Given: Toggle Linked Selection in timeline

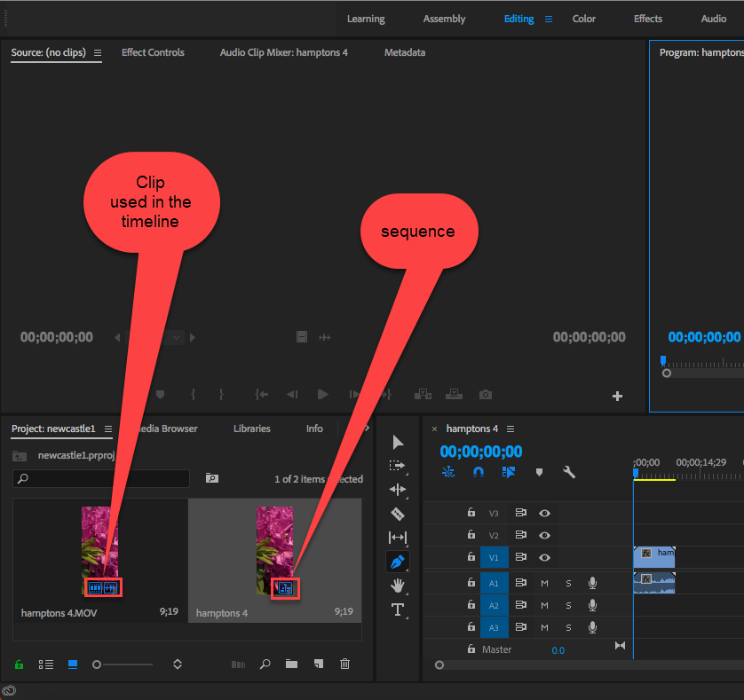Looking at the screenshot, I should 508,472.
